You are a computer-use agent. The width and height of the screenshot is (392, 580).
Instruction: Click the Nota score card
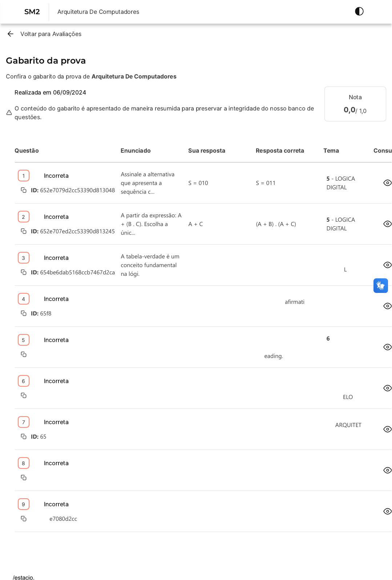355,104
